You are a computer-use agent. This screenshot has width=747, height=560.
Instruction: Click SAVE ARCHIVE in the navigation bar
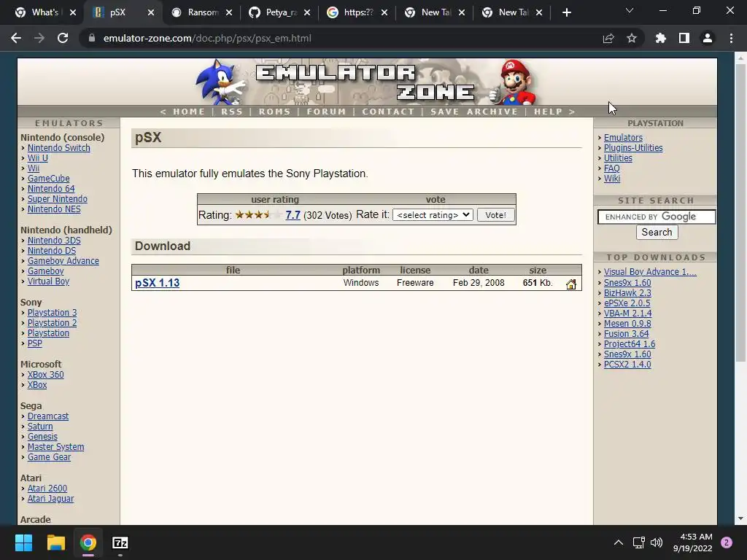pos(474,112)
